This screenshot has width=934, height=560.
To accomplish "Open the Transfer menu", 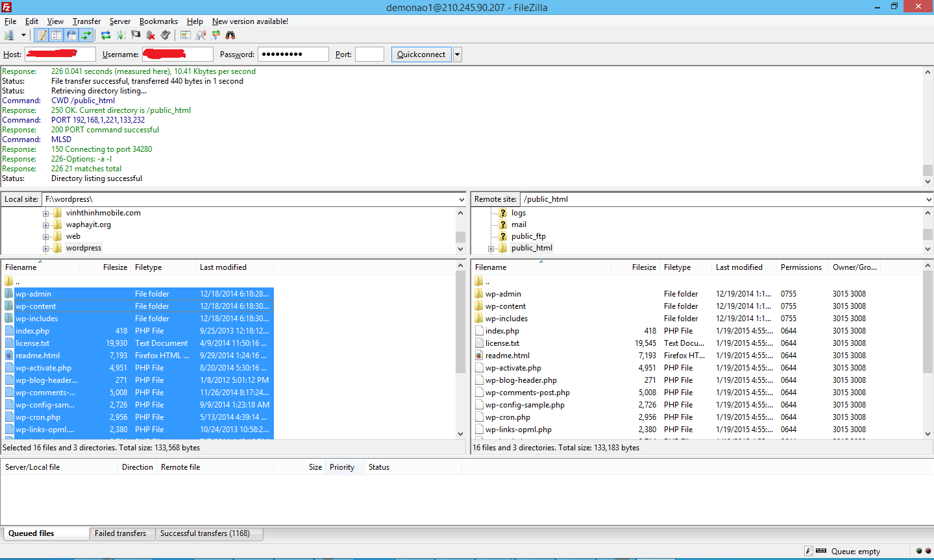I will click(86, 21).
